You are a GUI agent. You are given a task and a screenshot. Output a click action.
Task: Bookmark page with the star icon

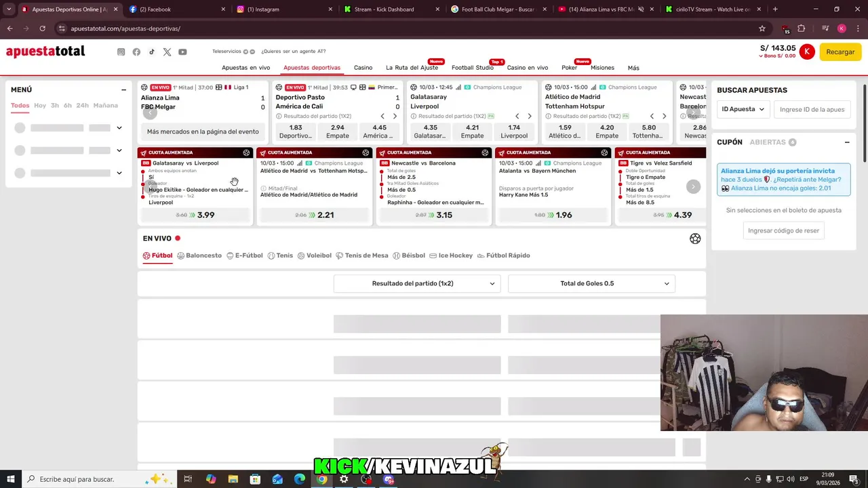[x=762, y=28]
